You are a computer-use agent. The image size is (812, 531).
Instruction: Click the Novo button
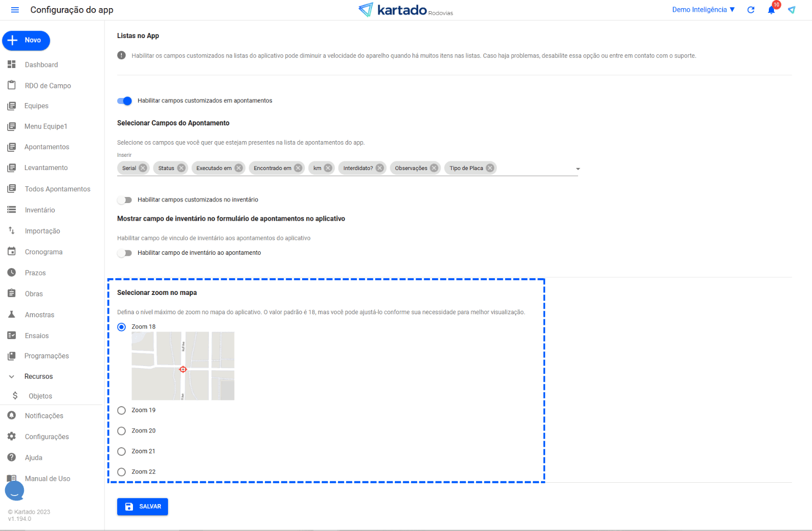26,41
